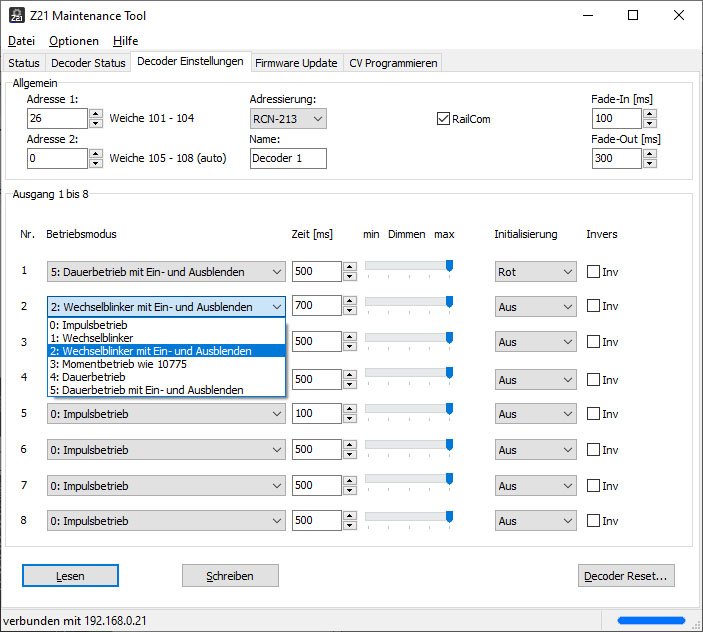This screenshot has width=703, height=632.
Task: Open Betriebsmodus dropdown for output 7
Action: click(166, 485)
